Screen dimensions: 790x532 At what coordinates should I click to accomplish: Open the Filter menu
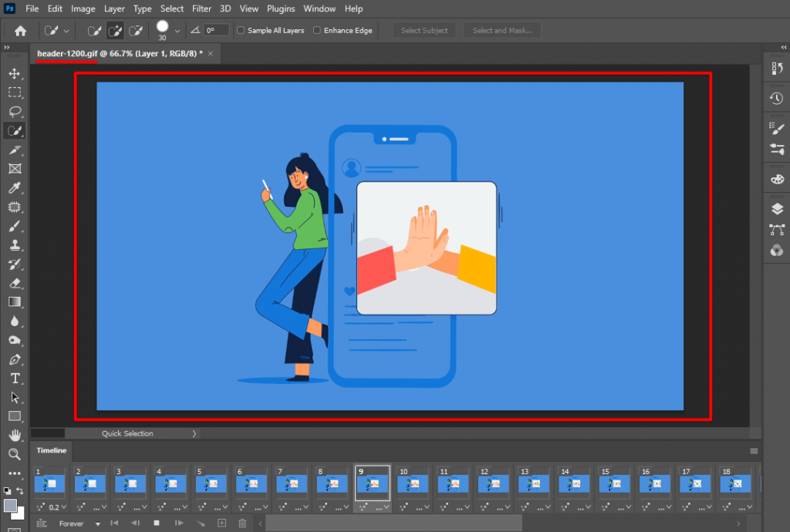tap(201, 8)
